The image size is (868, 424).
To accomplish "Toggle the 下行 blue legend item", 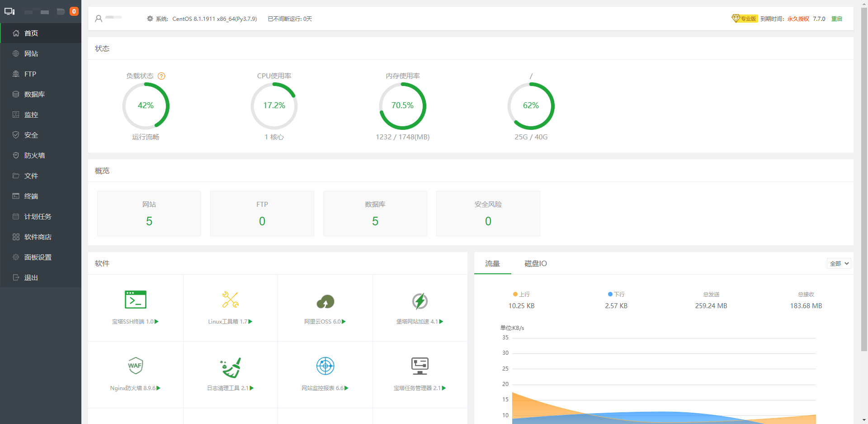I will [x=616, y=294].
